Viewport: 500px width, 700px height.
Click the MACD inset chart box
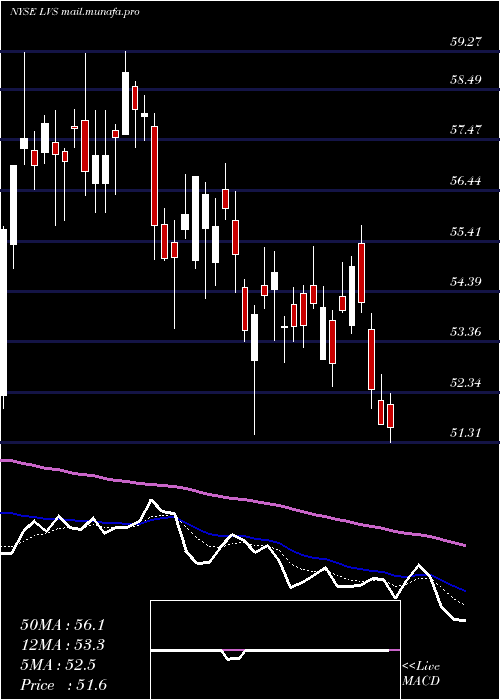[275, 650]
